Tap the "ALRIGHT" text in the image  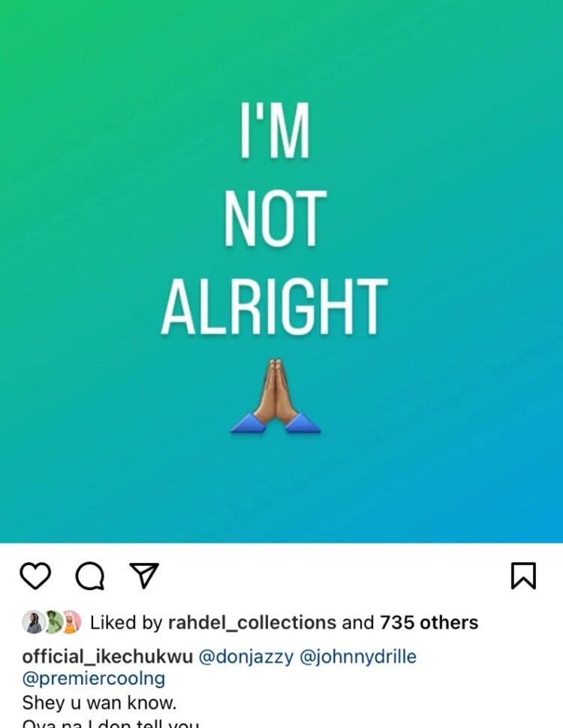click(x=275, y=306)
